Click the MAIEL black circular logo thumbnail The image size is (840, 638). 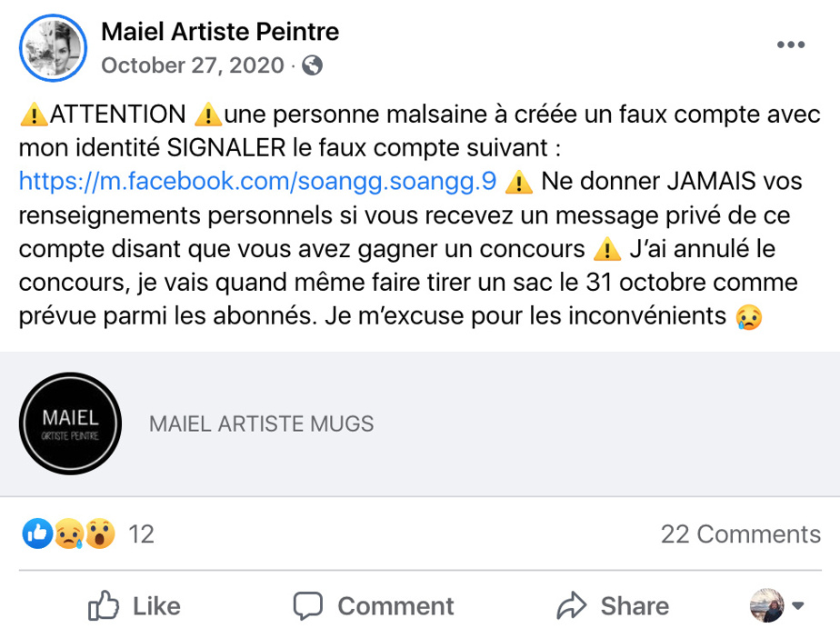click(x=70, y=424)
